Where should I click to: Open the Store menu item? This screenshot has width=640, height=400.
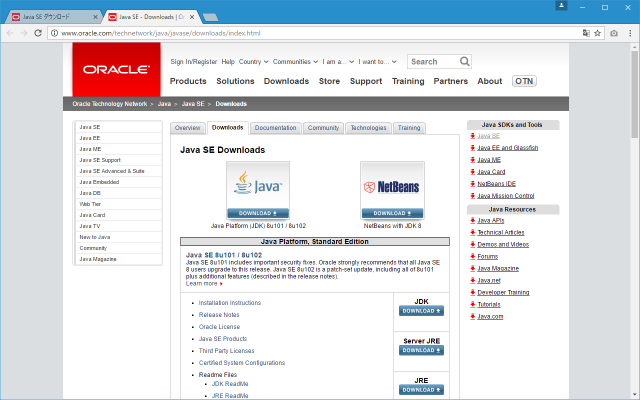(x=329, y=81)
